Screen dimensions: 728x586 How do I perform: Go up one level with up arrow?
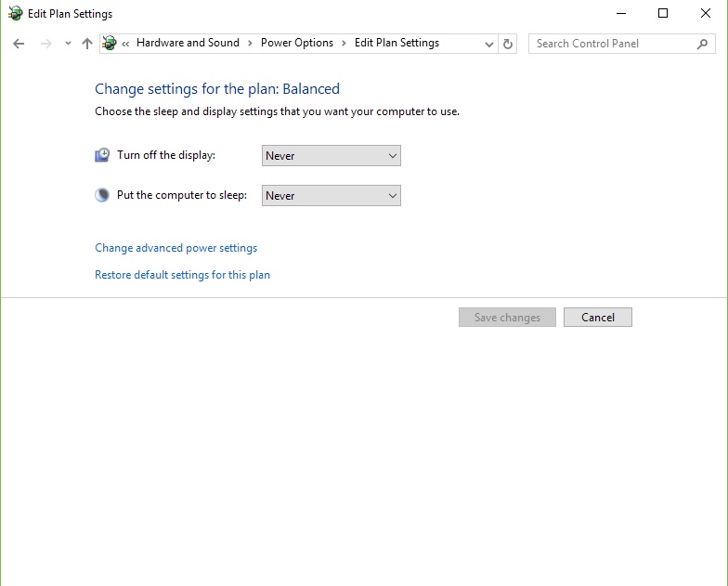(87, 44)
